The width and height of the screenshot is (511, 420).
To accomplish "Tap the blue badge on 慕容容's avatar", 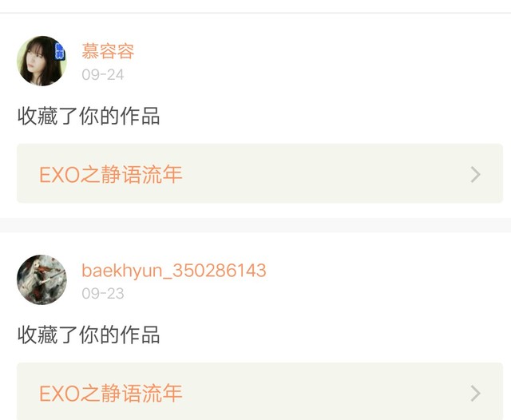I will click(x=60, y=51).
